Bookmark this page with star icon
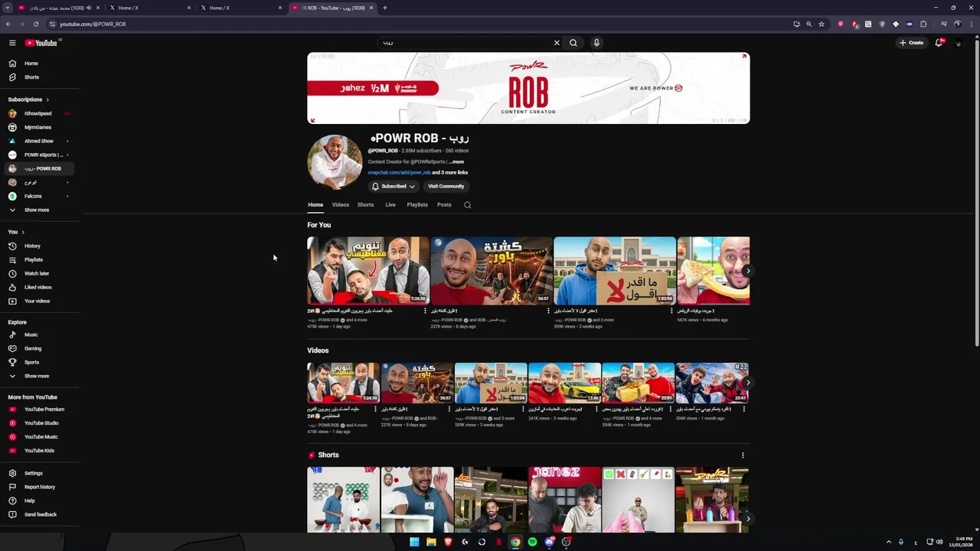980x551 pixels. pos(822,24)
